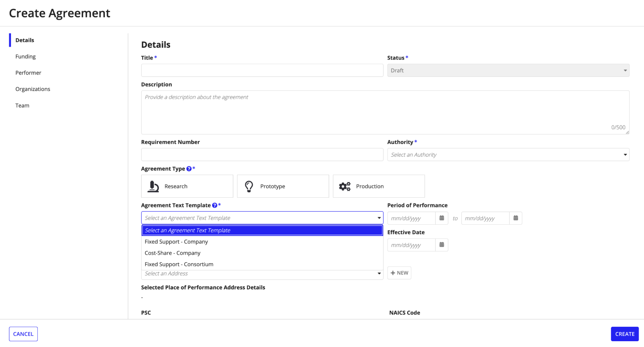Click the CANCEL button
This screenshot has height=347, width=644.
pyautogui.click(x=23, y=334)
